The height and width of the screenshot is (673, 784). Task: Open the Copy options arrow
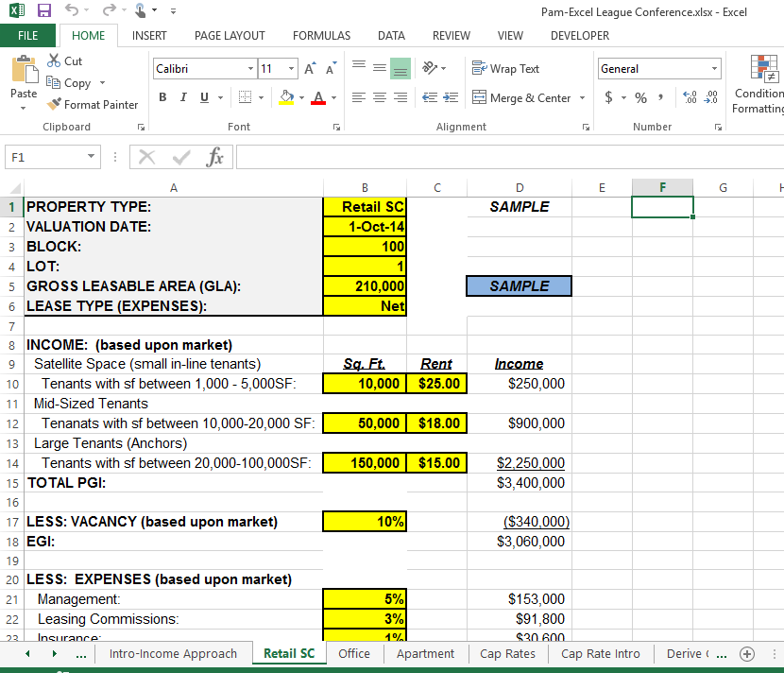[103, 82]
